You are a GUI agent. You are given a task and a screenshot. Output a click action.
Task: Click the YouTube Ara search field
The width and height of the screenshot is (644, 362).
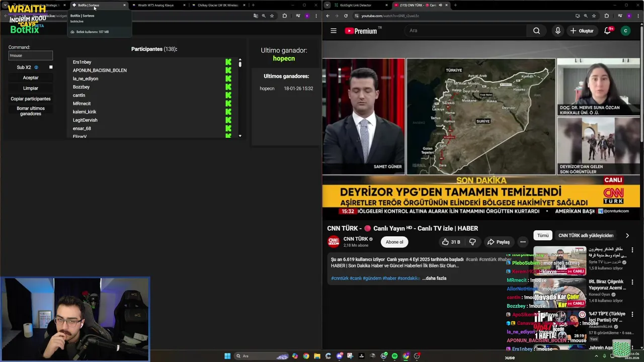465,31
